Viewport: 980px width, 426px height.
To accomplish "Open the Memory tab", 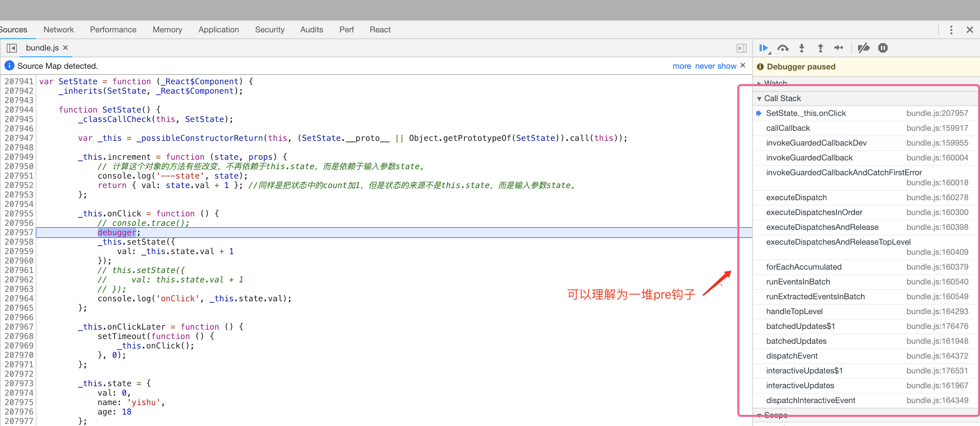I will [167, 30].
